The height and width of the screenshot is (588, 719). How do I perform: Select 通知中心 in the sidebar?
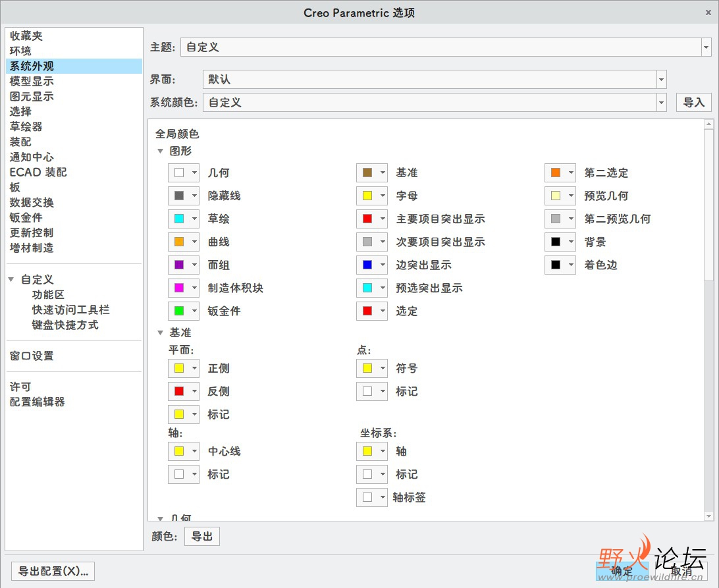32,157
